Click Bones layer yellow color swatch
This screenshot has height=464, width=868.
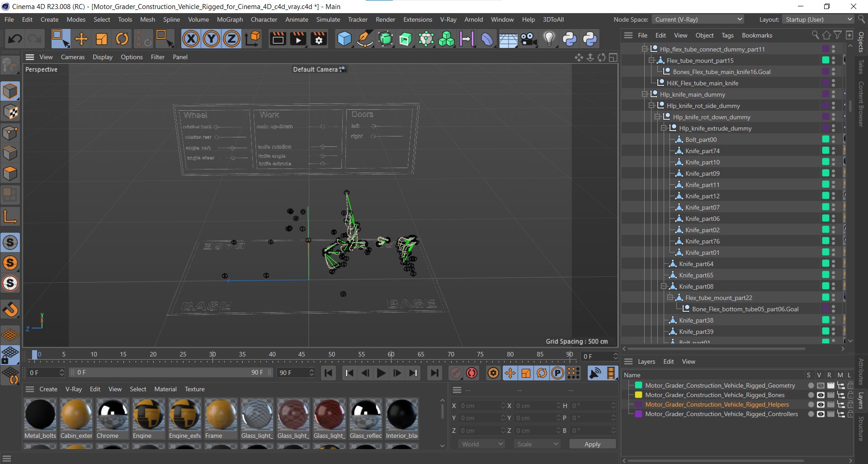638,395
